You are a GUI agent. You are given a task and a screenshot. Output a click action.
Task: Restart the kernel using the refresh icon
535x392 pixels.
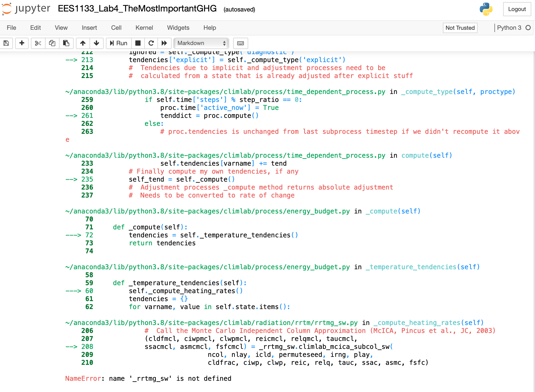click(151, 43)
